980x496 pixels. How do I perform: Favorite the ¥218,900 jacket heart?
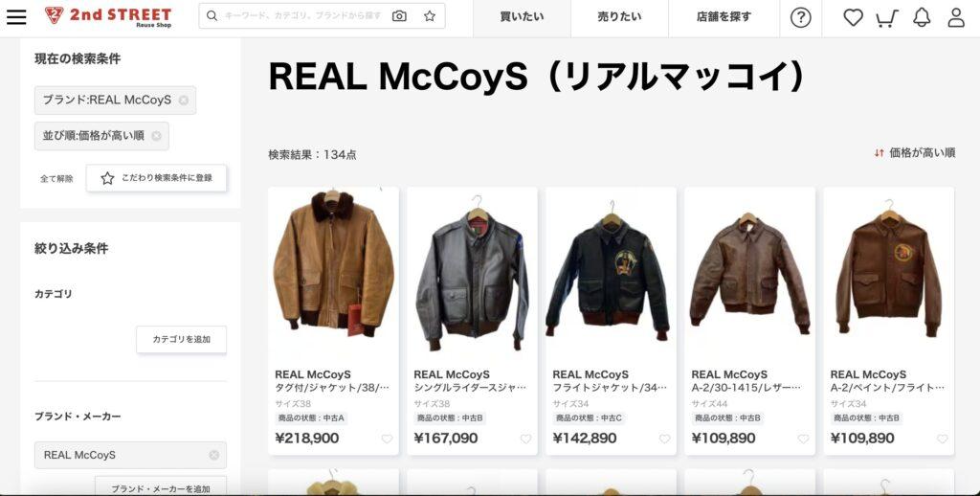(387, 440)
